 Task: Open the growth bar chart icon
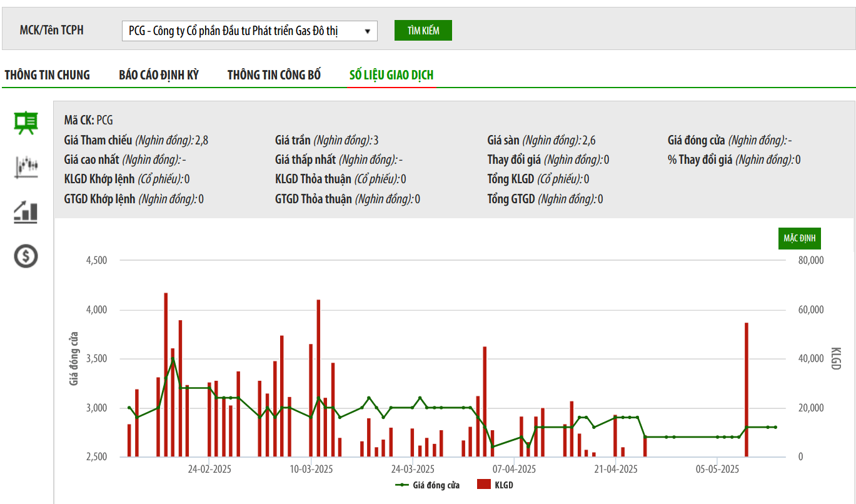click(26, 212)
